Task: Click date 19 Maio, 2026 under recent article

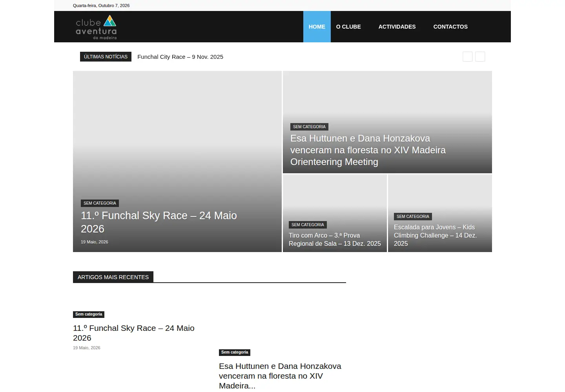Action: (x=87, y=348)
